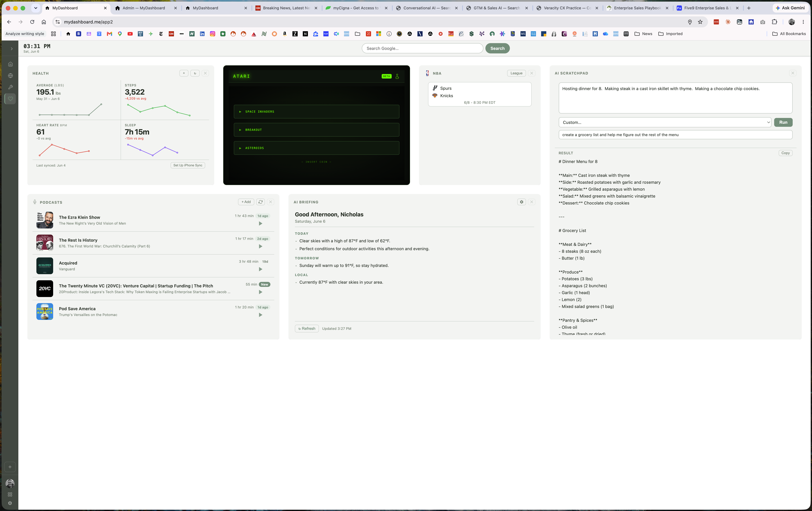Open the Imported bookmarks folder

pyautogui.click(x=670, y=34)
